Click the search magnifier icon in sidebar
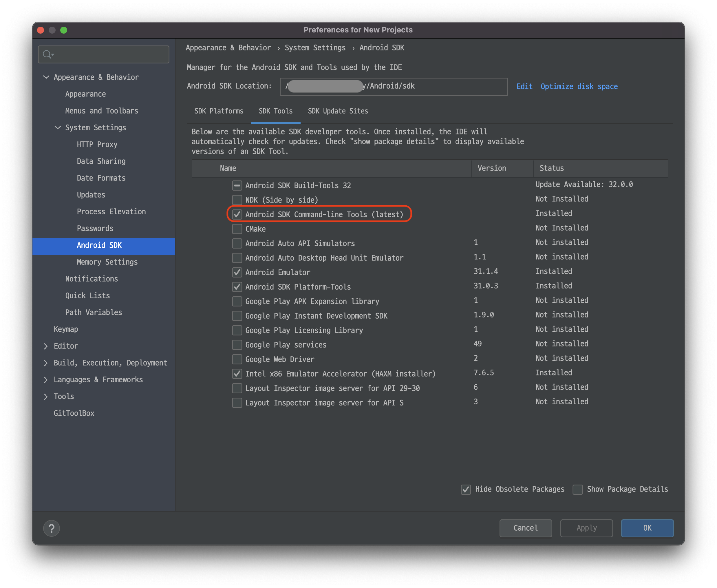This screenshot has width=717, height=588. coord(48,54)
